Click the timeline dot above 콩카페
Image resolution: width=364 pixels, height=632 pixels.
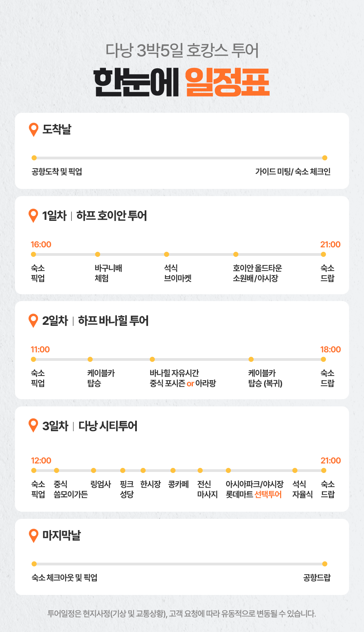click(x=173, y=471)
